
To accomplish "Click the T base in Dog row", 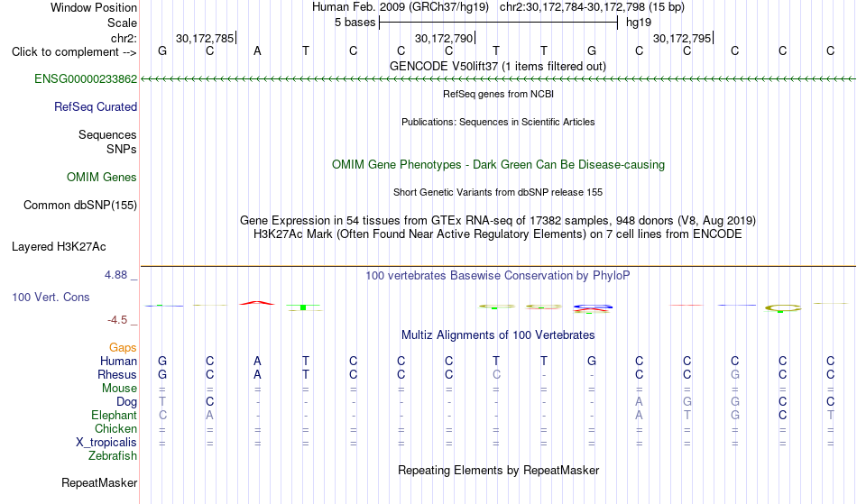I will coord(161,402).
